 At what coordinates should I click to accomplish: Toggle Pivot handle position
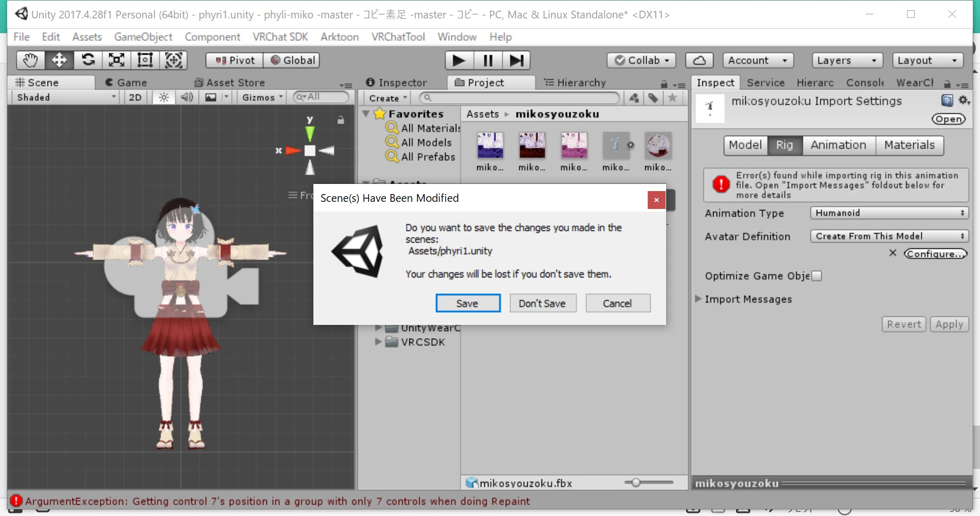pos(235,60)
